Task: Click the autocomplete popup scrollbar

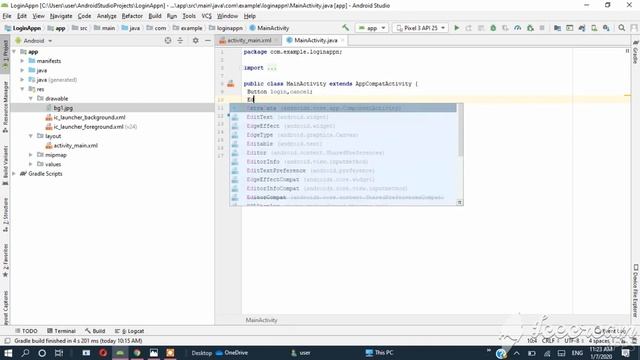Action: (x=460, y=130)
